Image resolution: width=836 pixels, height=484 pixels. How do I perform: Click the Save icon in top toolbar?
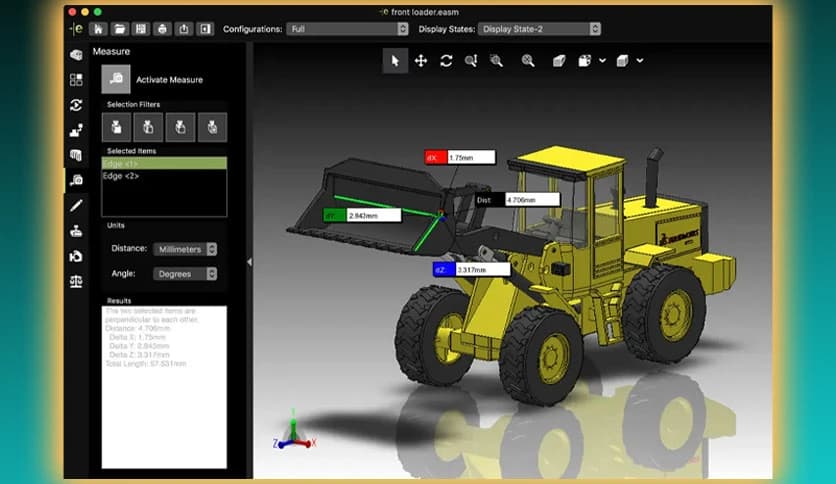click(141, 29)
